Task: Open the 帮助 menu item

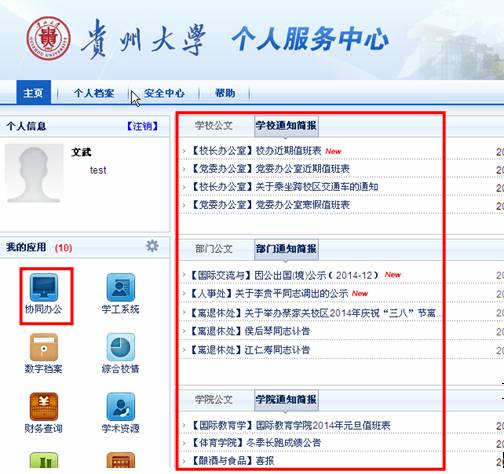Action: click(225, 93)
